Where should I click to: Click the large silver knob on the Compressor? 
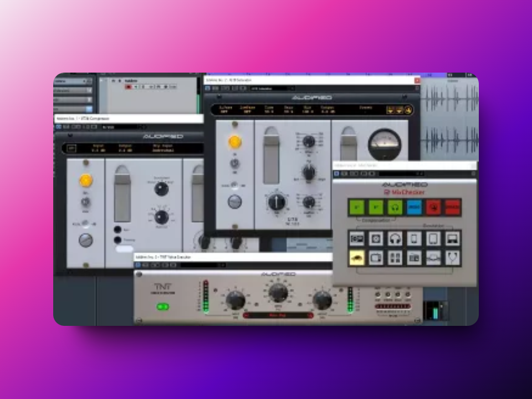click(x=86, y=240)
